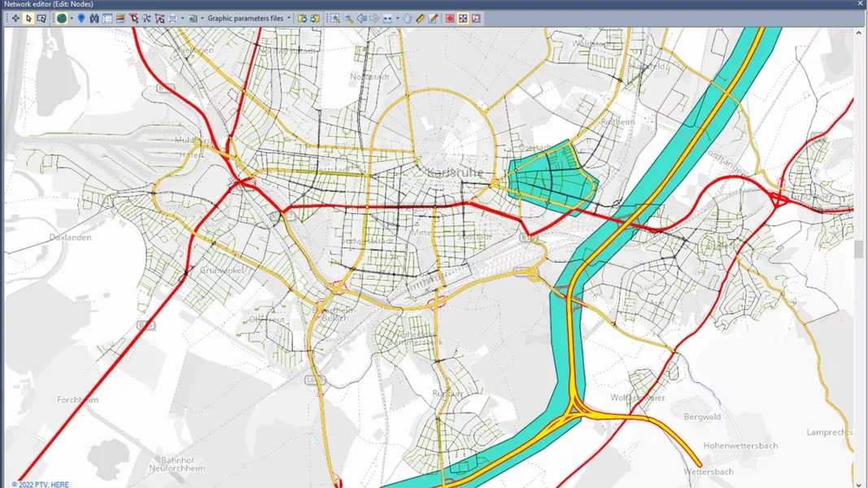868x488 pixels.
Task: Click the pencil edit tool button
Action: coord(434,18)
